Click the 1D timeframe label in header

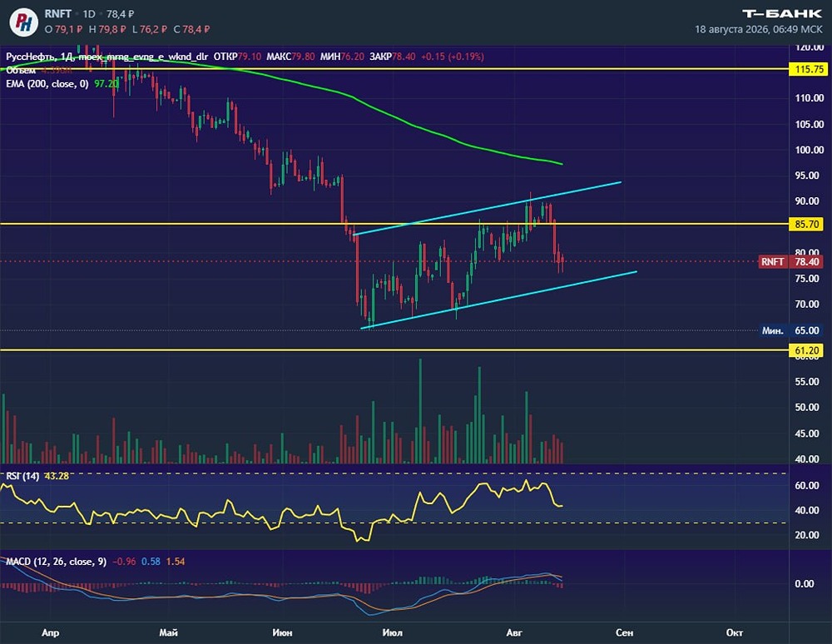[x=89, y=14]
